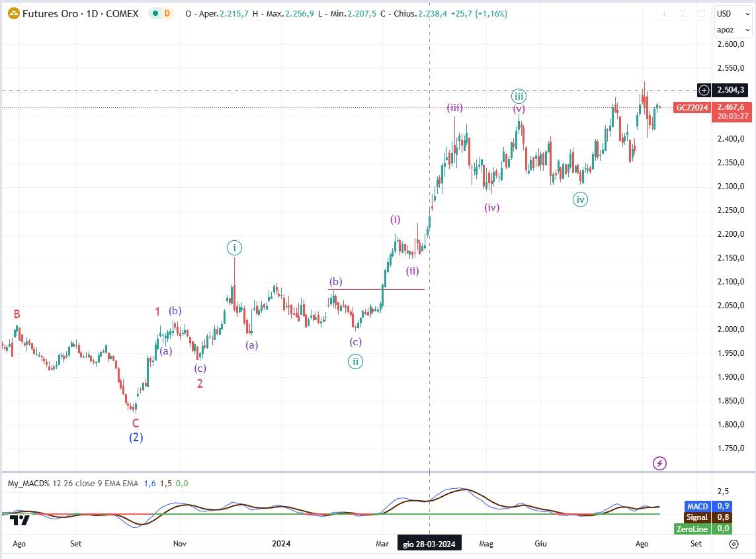The image size is (756, 559).
Task: Select the red C wave label
Action: (x=136, y=423)
